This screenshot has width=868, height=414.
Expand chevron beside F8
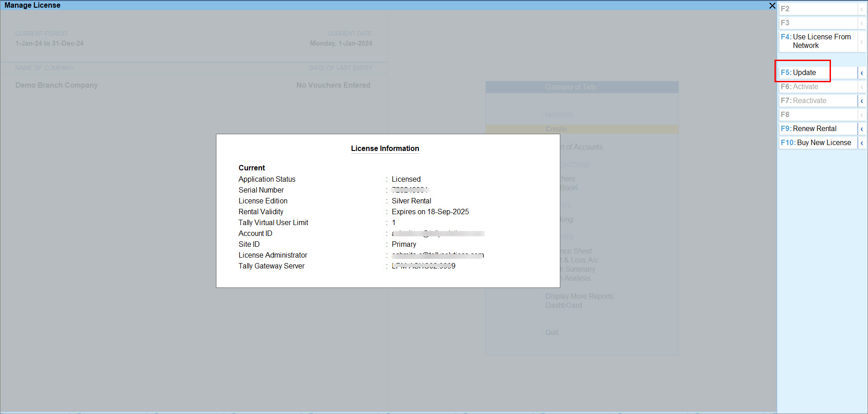pyautogui.click(x=862, y=115)
